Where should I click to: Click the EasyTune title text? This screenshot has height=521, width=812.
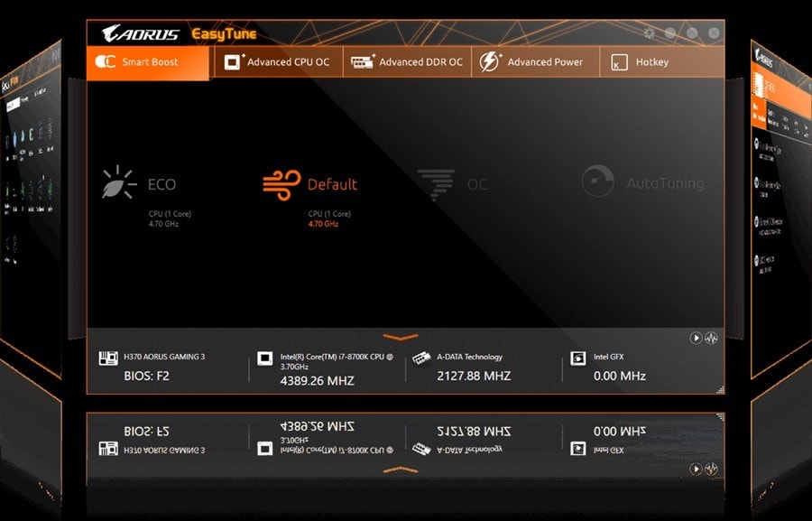tap(224, 34)
